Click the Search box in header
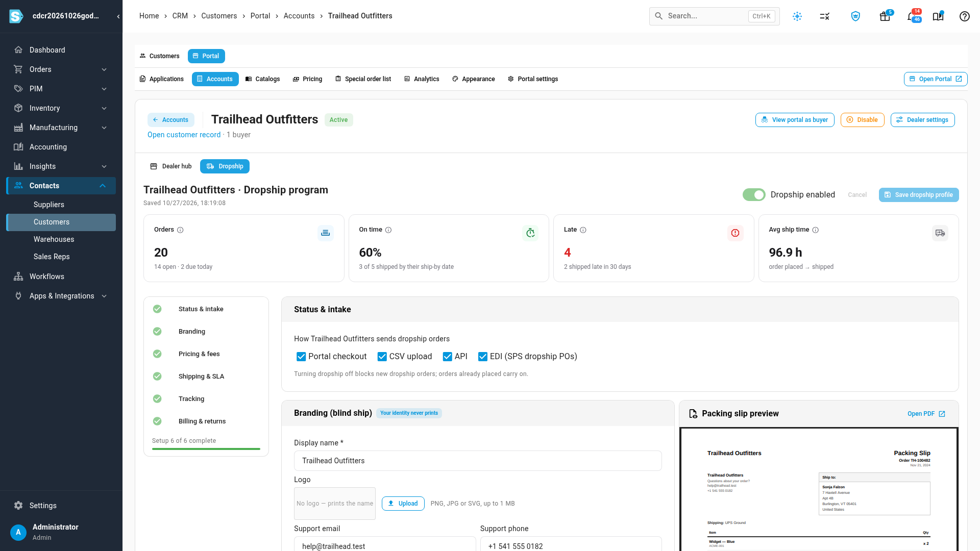Viewport: 980px width, 551px height. point(714,16)
